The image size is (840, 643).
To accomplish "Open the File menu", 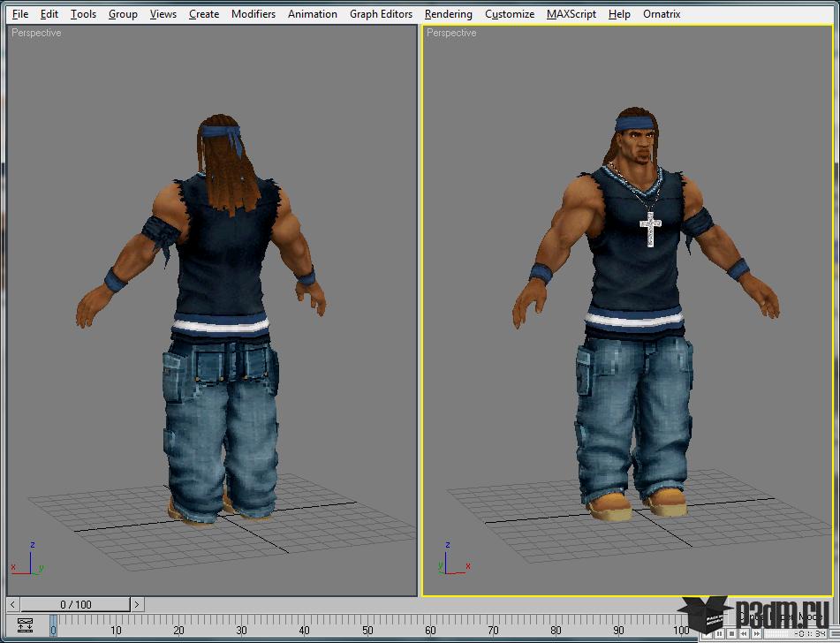I will pyautogui.click(x=20, y=14).
